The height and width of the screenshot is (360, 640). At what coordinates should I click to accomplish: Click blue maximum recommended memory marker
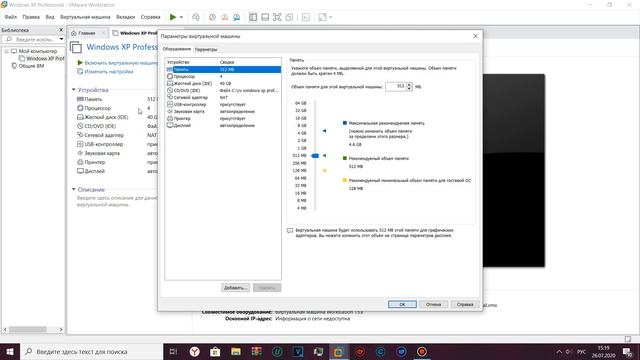click(x=324, y=131)
